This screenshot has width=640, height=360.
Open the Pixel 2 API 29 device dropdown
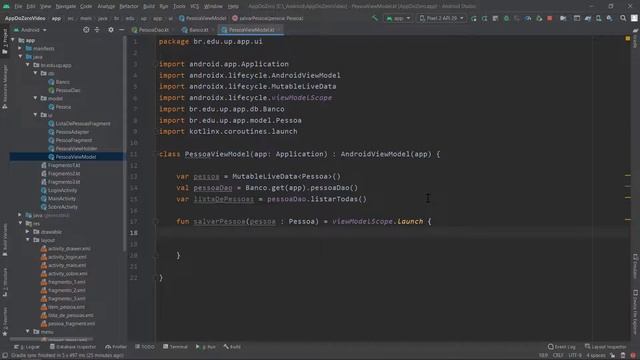(x=442, y=18)
